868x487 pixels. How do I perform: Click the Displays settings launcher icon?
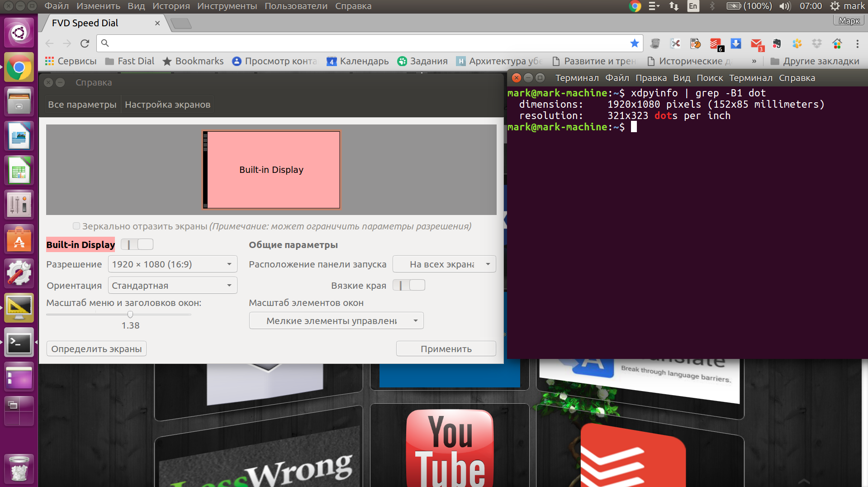pos(19,308)
